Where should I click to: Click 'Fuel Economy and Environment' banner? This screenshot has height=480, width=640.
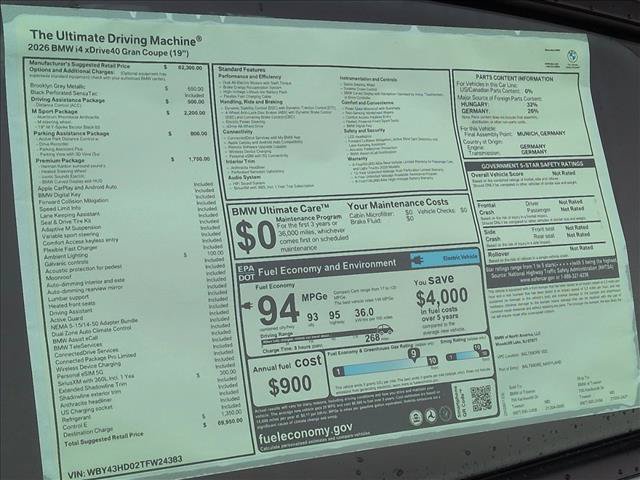pos(327,267)
